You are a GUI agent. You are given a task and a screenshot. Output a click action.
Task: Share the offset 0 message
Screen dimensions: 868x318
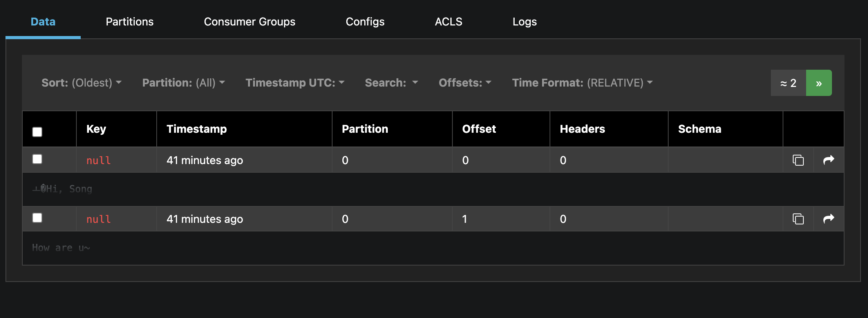(x=828, y=160)
